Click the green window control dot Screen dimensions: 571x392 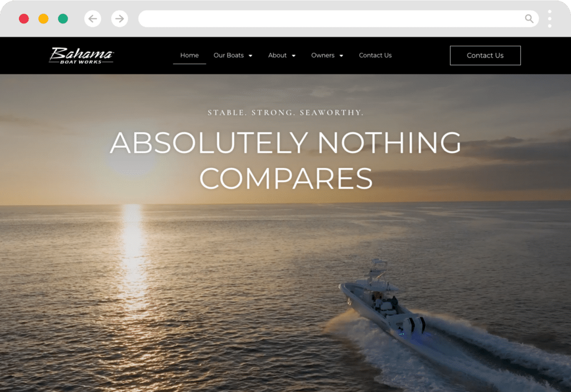point(63,18)
